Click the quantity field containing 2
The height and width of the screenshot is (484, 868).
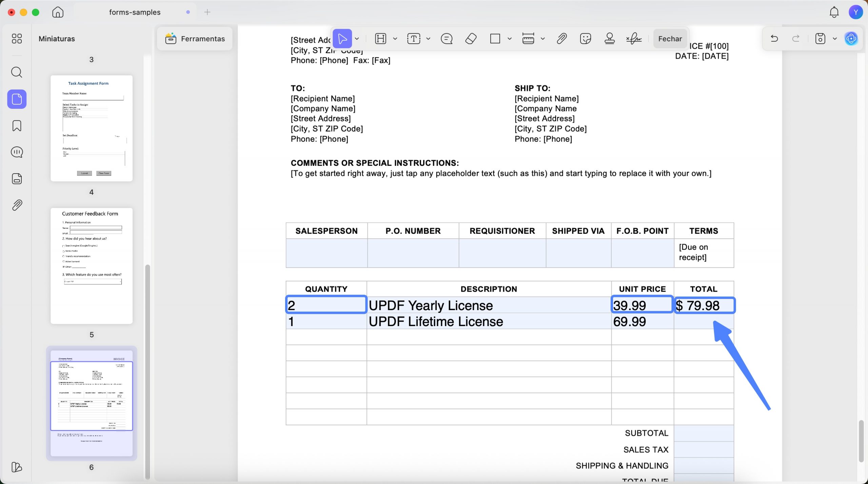coord(326,305)
